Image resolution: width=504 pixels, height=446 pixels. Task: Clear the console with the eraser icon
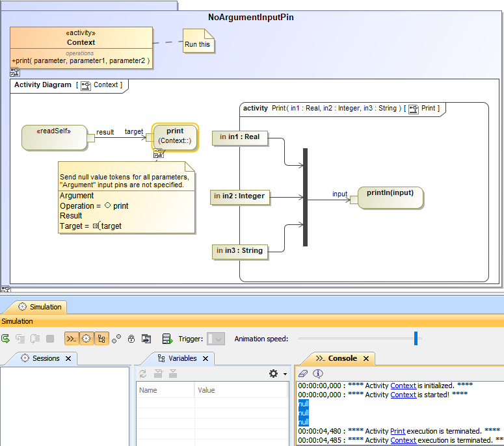pyautogui.click(x=302, y=374)
